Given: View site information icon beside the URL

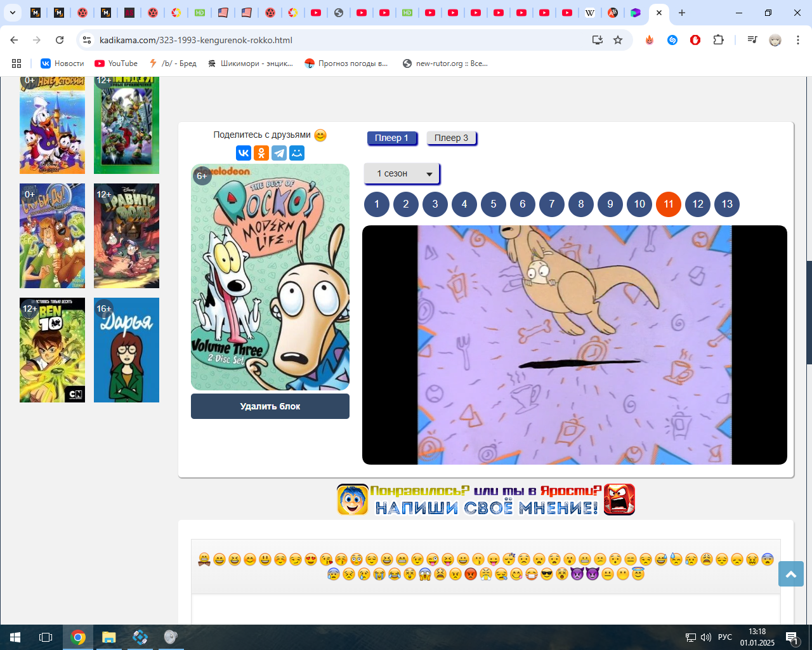Looking at the screenshot, I should pos(87,40).
